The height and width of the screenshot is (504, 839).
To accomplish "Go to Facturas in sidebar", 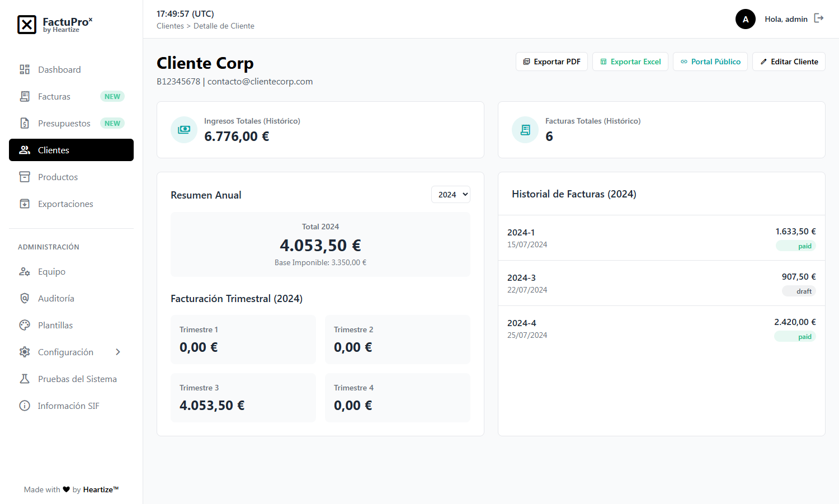I will coord(54,97).
